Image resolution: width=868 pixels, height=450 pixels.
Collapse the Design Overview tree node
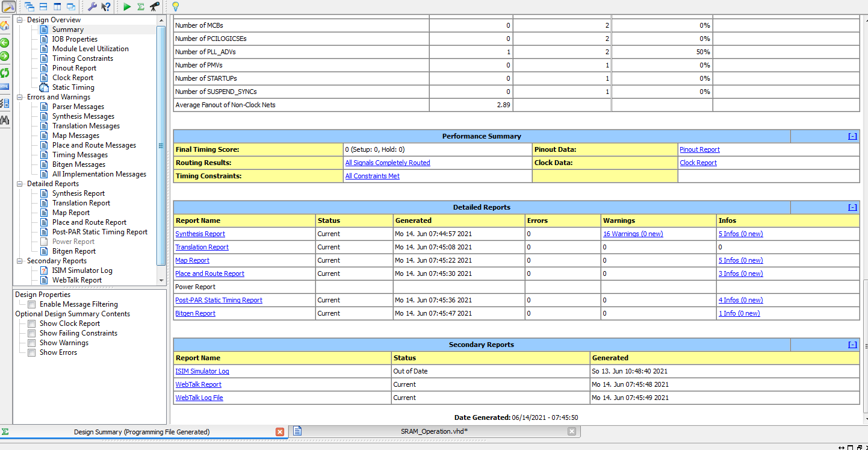[x=20, y=20]
